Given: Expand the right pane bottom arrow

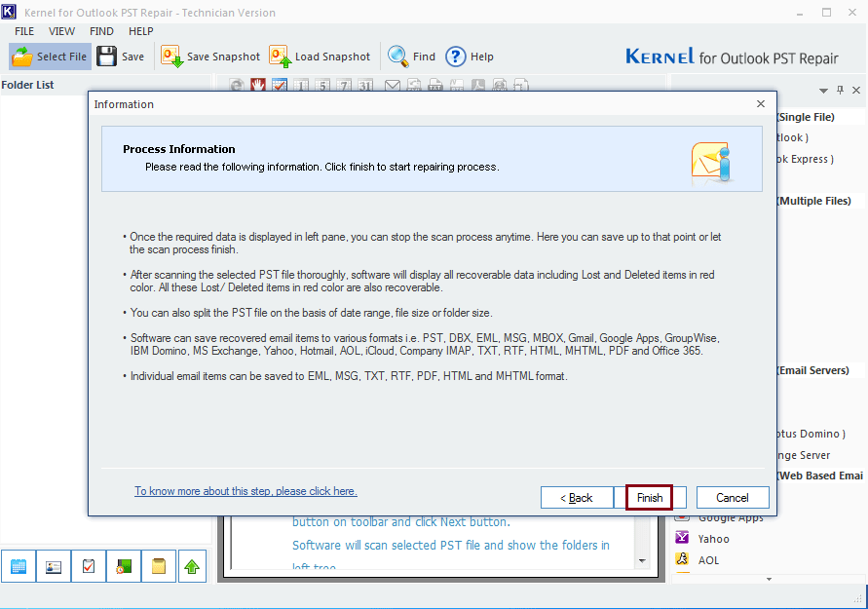Looking at the screenshot, I should coord(769,579).
